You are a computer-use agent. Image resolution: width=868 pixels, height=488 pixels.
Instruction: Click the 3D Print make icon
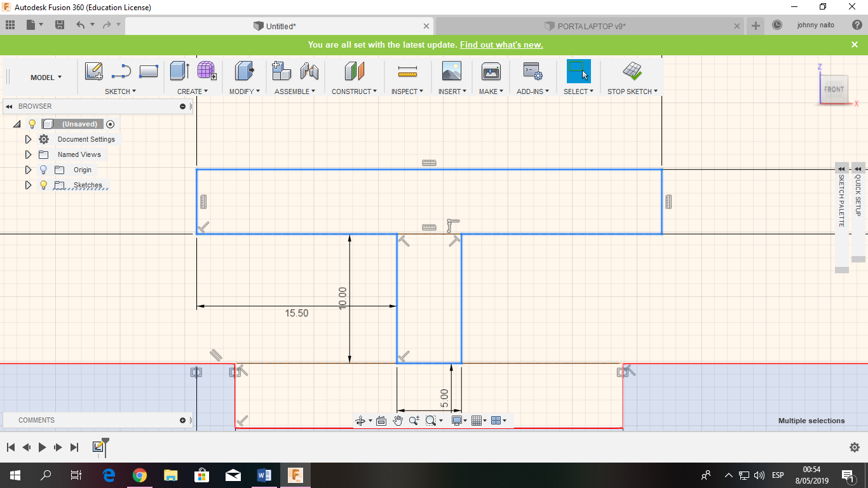tap(491, 71)
